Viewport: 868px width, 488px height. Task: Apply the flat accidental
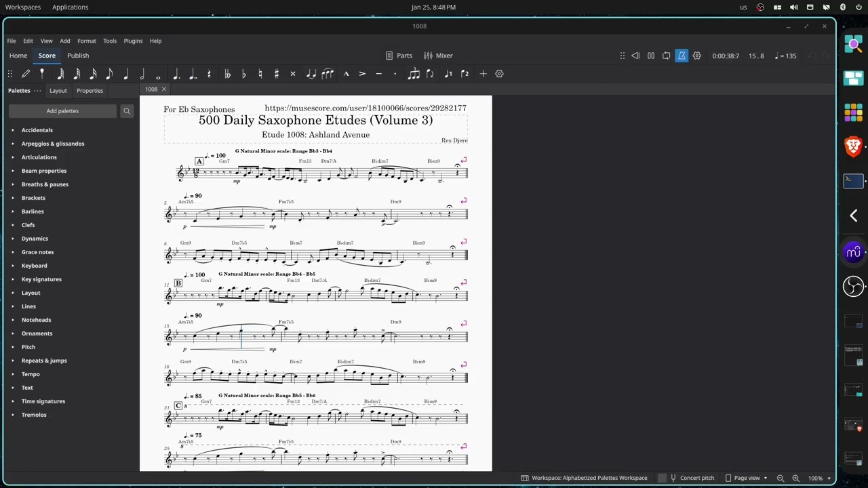tap(243, 74)
